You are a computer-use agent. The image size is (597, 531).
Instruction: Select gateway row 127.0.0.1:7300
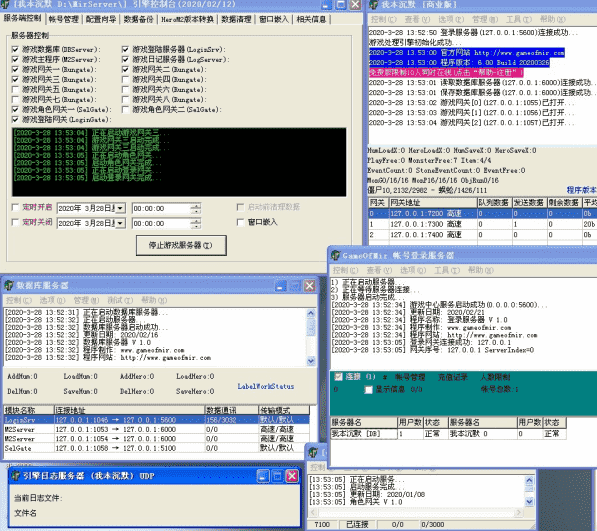[482, 224]
